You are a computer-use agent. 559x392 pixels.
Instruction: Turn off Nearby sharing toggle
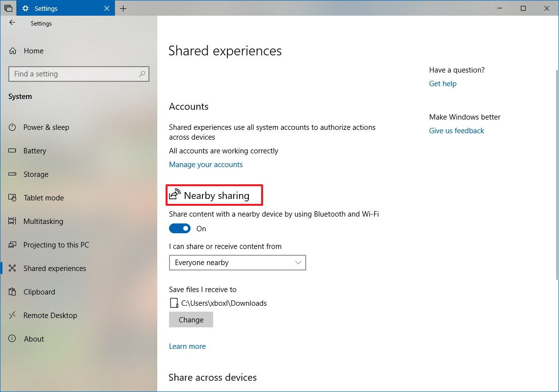180,228
